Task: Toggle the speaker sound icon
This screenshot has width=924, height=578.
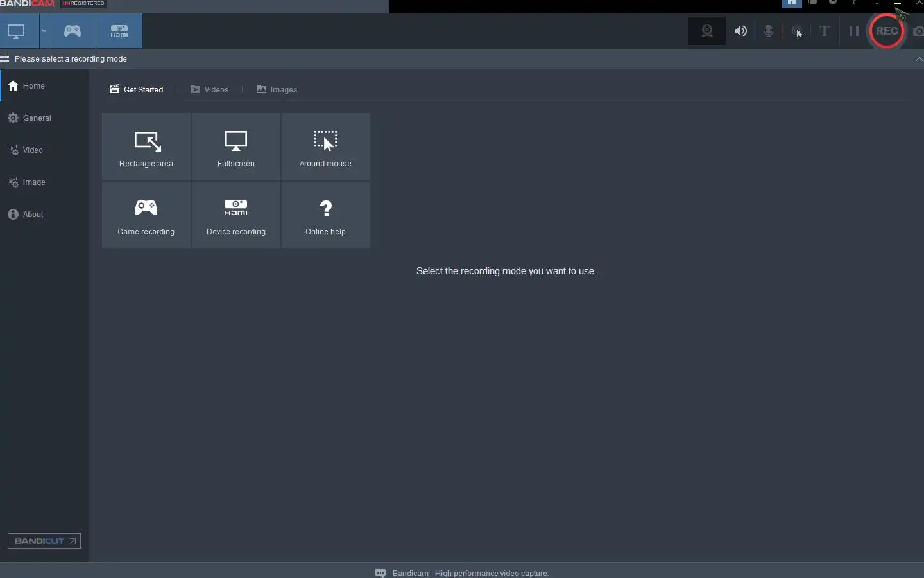Action: click(x=741, y=31)
